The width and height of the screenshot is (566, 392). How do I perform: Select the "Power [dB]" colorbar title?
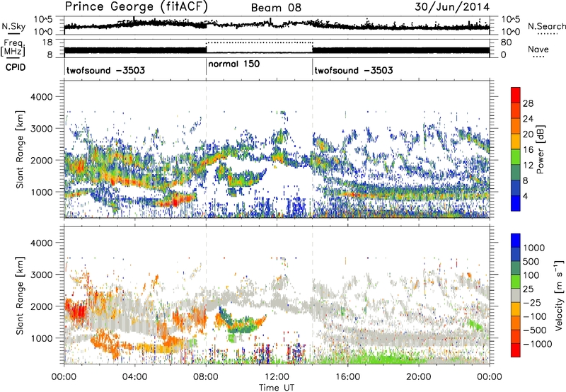click(541, 149)
